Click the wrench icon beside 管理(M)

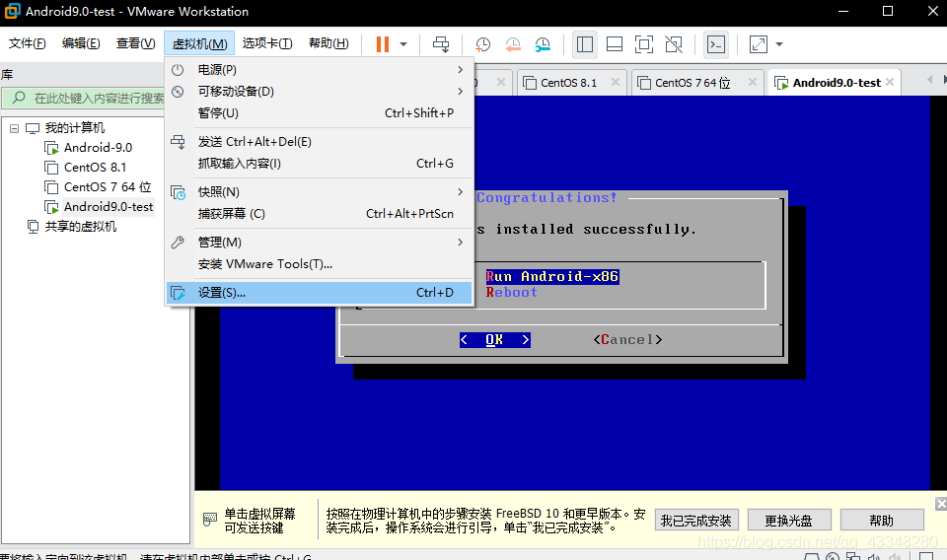pyautogui.click(x=178, y=243)
